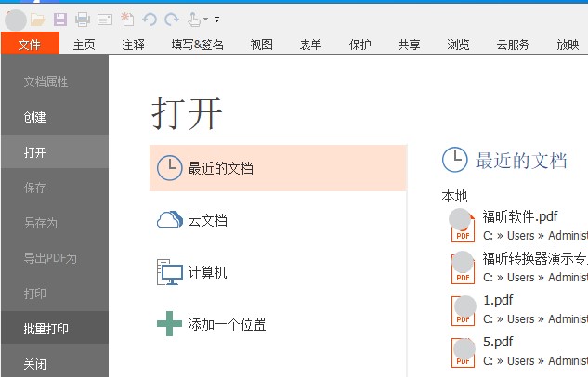The height and width of the screenshot is (377, 588).
Task: Select 批量打印 in the file sidebar
Action: 55,329
